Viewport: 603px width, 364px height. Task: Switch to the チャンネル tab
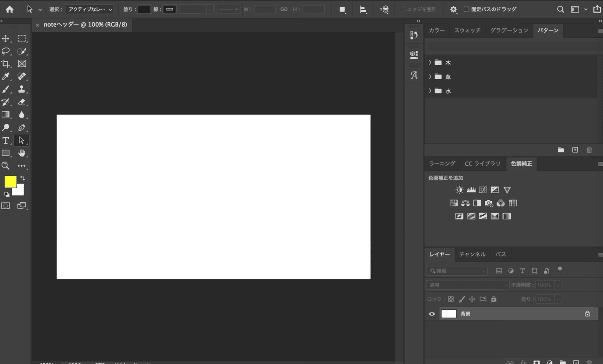[472, 254]
